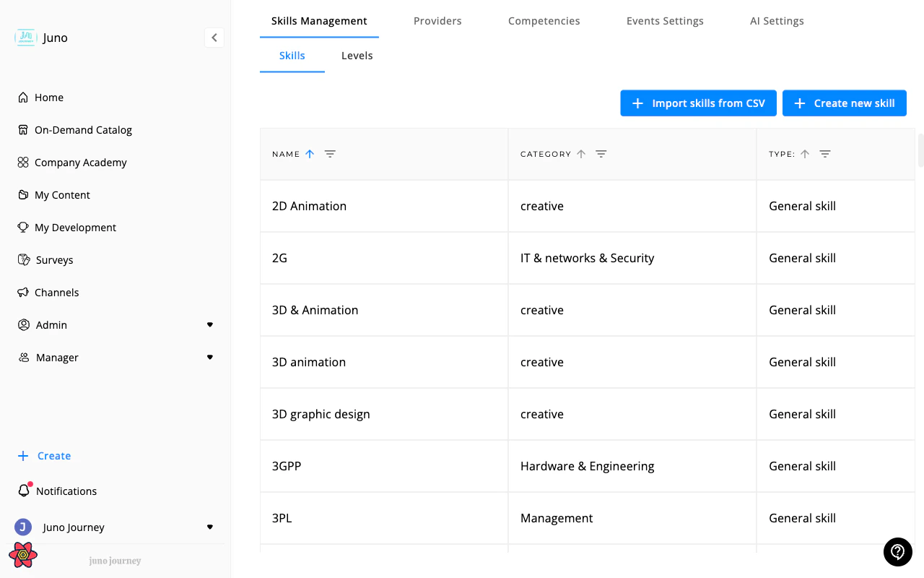Open My Development from the sidebar icon
This screenshot has width=924, height=578.
pos(24,227)
